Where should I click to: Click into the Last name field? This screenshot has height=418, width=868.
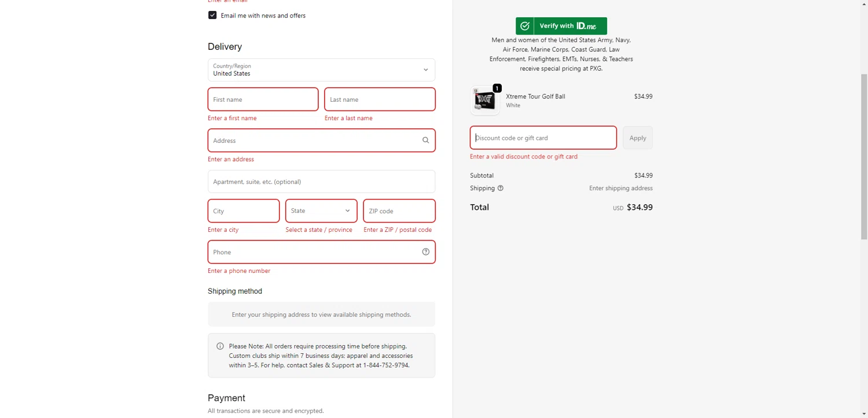click(x=380, y=99)
